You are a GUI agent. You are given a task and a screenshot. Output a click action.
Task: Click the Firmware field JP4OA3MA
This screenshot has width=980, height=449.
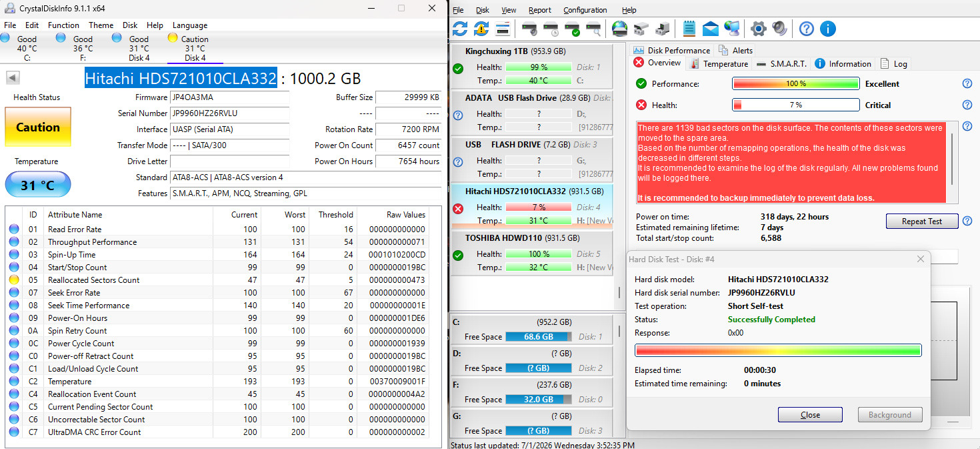pyautogui.click(x=230, y=97)
